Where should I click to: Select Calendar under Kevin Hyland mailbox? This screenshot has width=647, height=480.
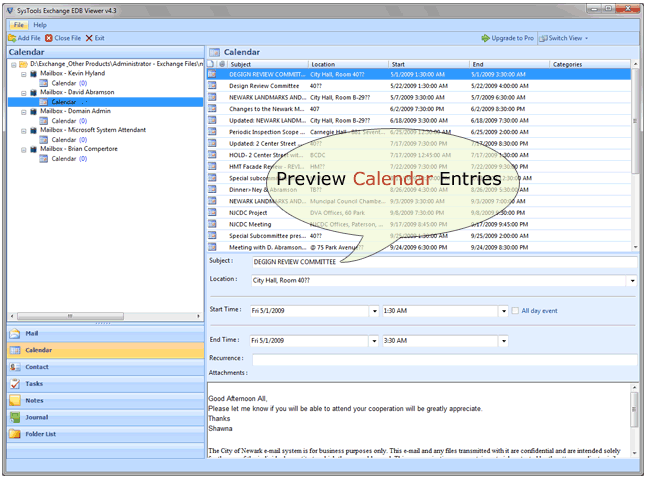[x=64, y=83]
